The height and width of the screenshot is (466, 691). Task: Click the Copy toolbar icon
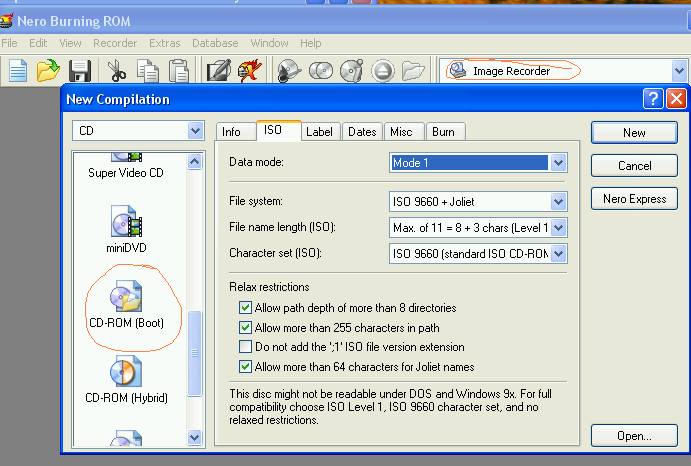tap(148, 71)
